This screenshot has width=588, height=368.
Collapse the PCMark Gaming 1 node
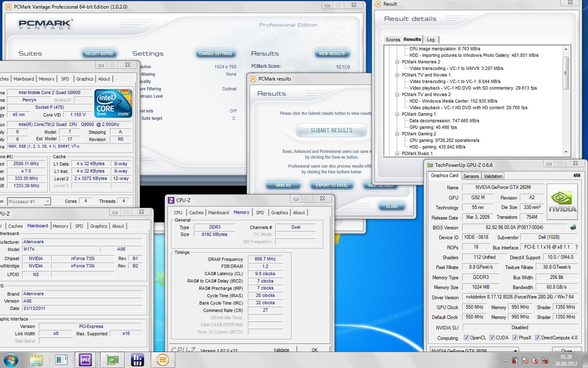coord(397,114)
